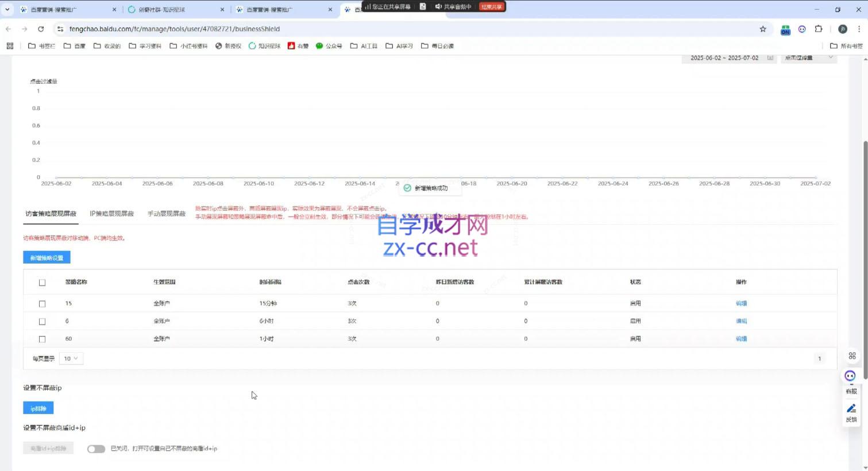Select the header select-all checkbox in table

[x=42, y=282]
